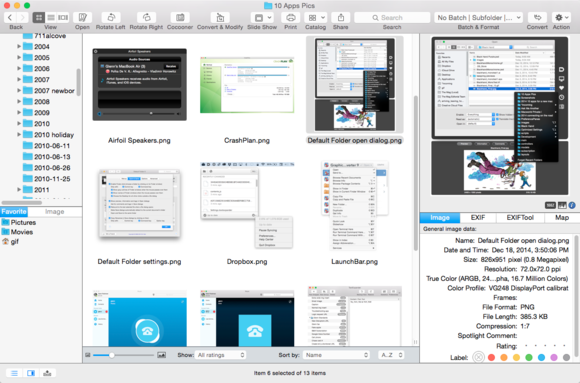The image size is (580, 383).
Task: Switch to the EXIF tab
Action: click(478, 218)
